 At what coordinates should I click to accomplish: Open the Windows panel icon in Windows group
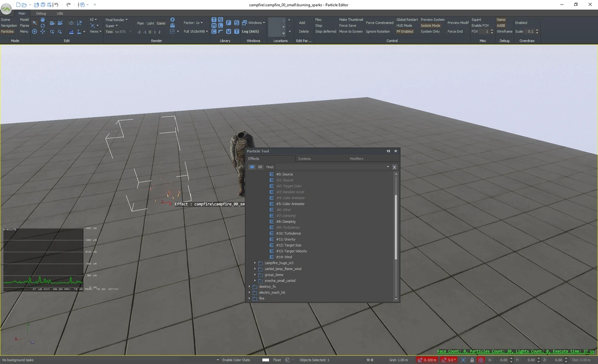(x=244, y=22)
